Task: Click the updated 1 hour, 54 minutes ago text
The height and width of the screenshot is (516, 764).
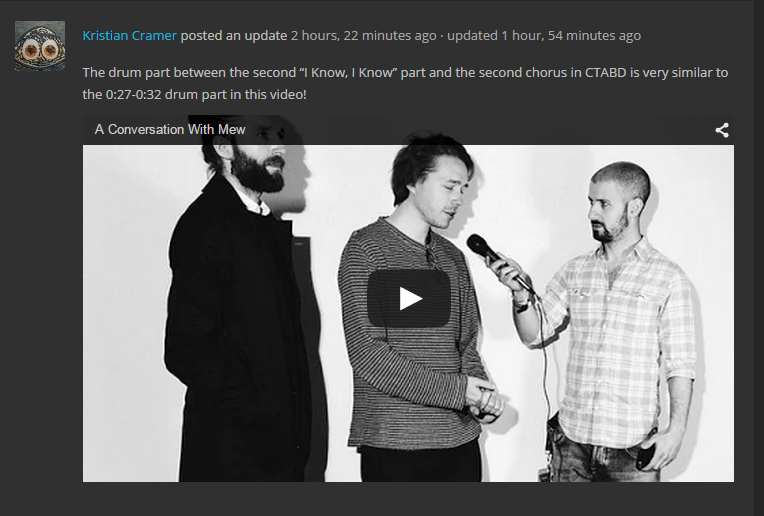Action: pyautogui.click(x=544, y=36)
